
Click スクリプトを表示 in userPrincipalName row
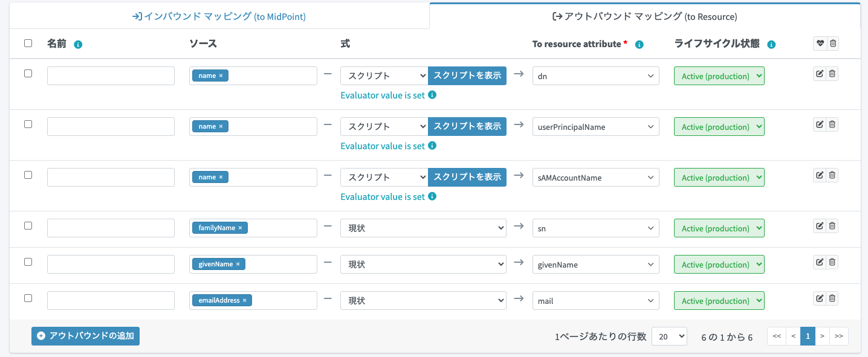click(x=467, y=126)
